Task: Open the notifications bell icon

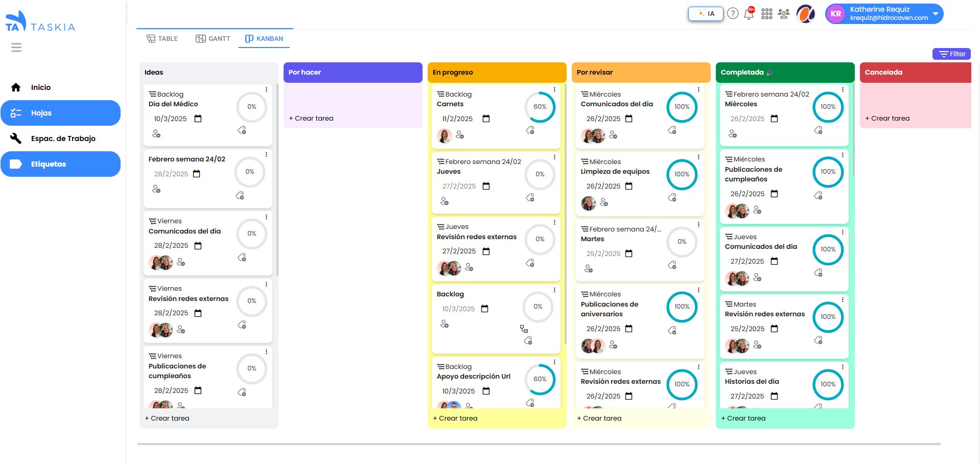Action: (x=749, y=14)
